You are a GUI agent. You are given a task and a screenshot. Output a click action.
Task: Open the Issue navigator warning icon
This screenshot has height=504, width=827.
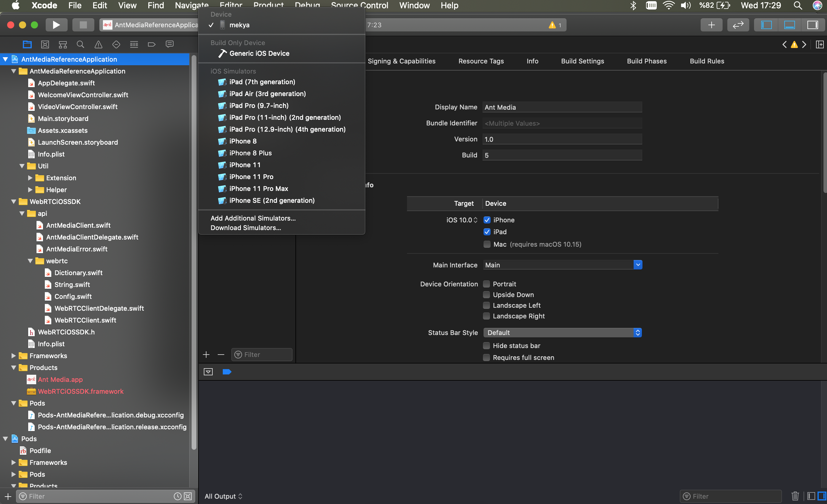[98, 44]
